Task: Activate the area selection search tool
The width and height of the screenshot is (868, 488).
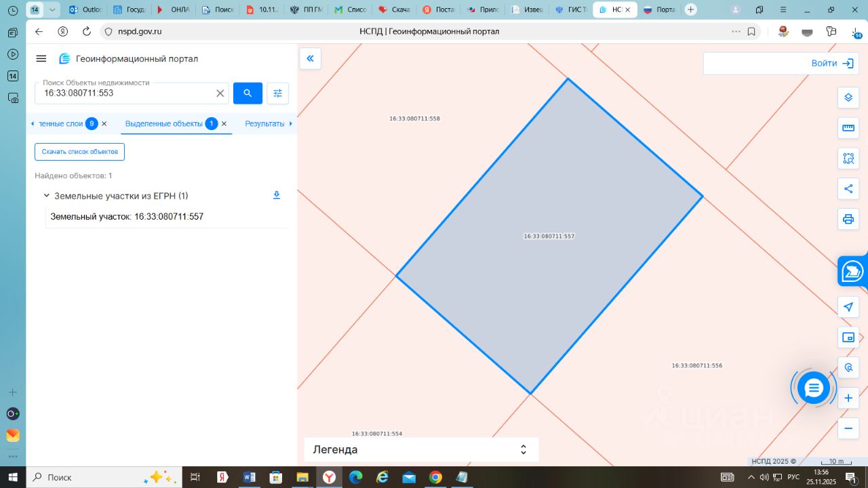Action: click(x=848, y=159)
